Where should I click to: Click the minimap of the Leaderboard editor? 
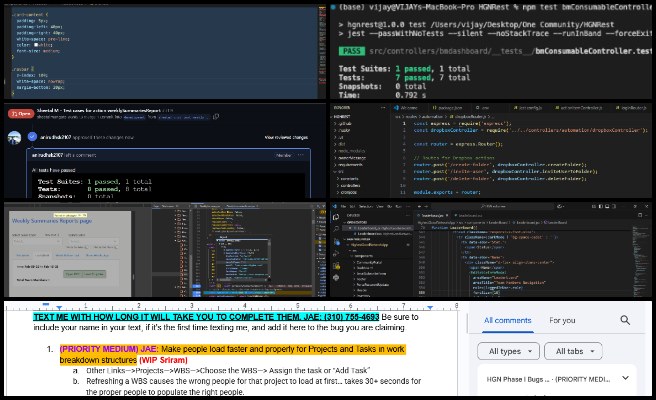641,261
